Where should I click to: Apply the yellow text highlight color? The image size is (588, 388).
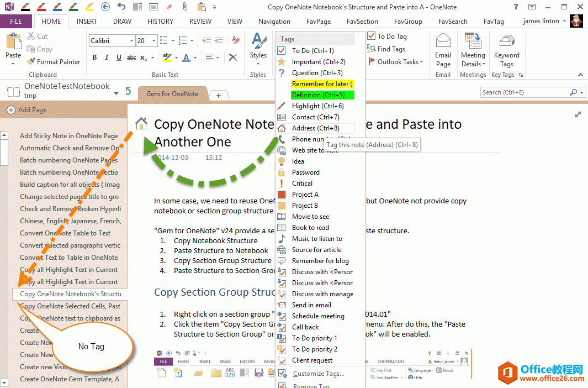(x=167, y=57)
